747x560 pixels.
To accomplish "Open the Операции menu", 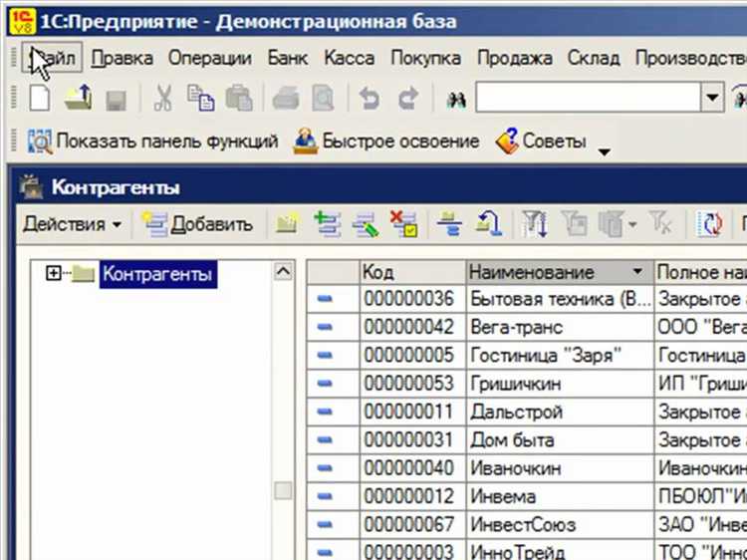I will 209,58.
